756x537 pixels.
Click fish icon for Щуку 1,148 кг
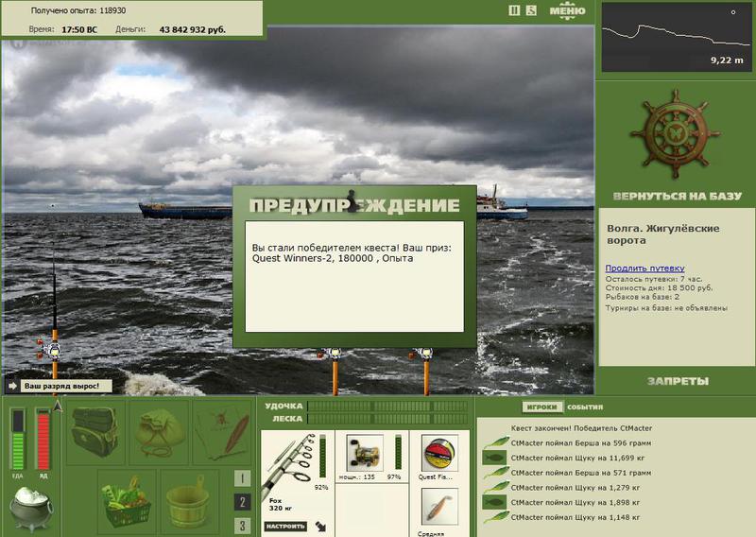point(495,517)
